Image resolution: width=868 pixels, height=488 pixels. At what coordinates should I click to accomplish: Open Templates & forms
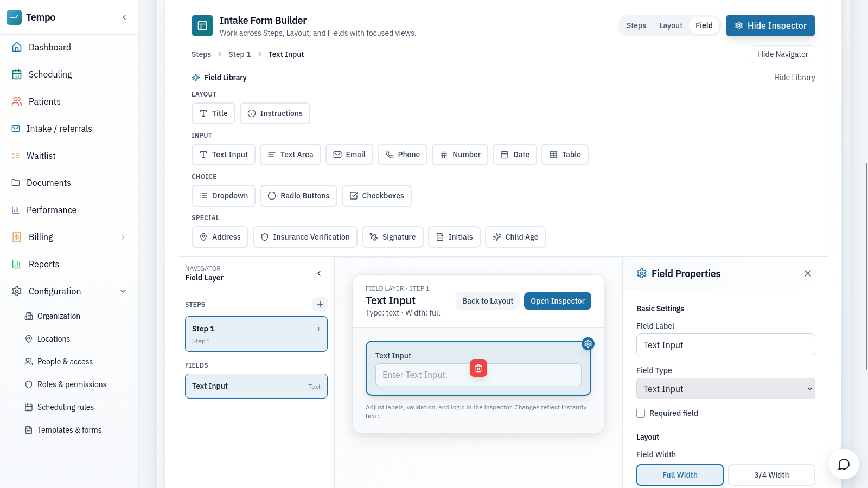tap(69, 430)
